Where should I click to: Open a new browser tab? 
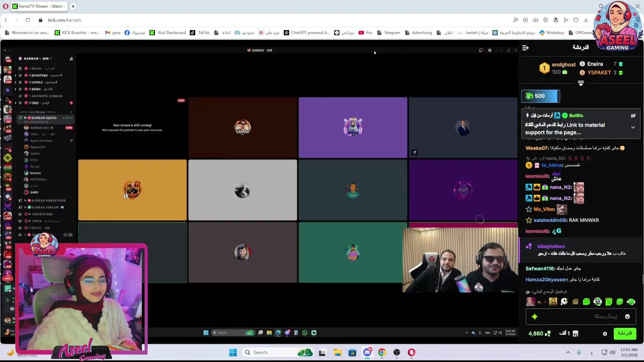pyautogui.click(x=73, y=7)
